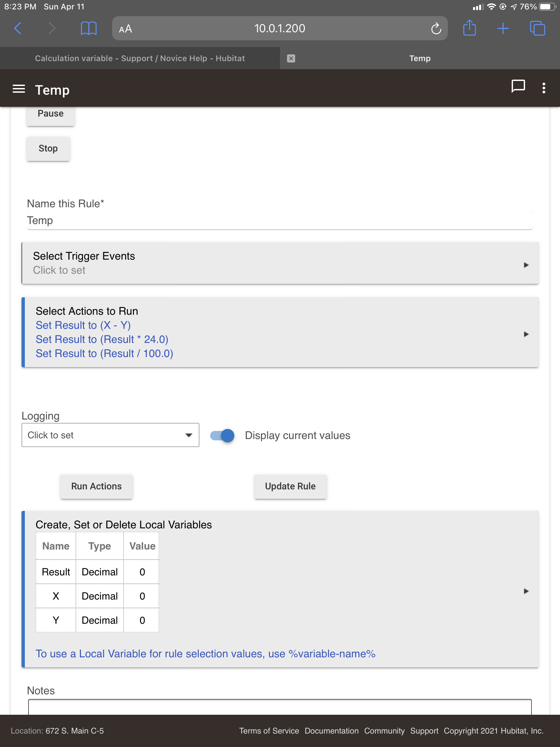This screenshot has width=560, height=747.
Task: Open a new tab with plus icon
Action: click(x=503, y=28)
